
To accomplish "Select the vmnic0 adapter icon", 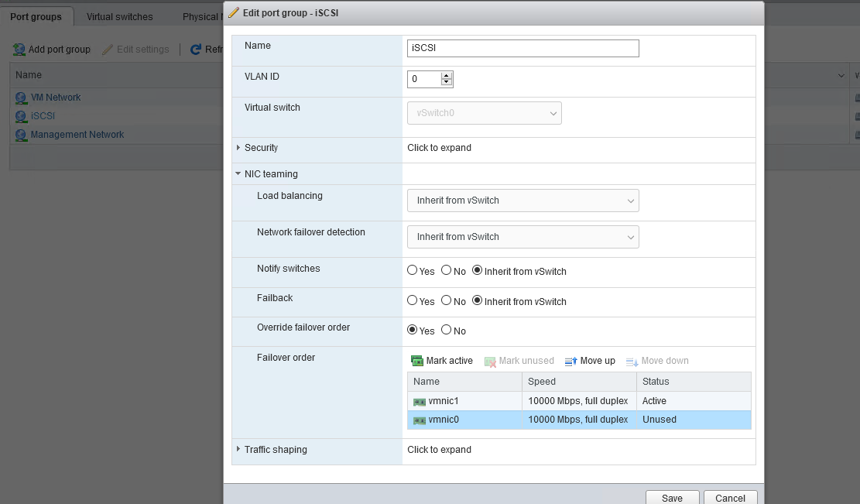I will pos(420,420).
